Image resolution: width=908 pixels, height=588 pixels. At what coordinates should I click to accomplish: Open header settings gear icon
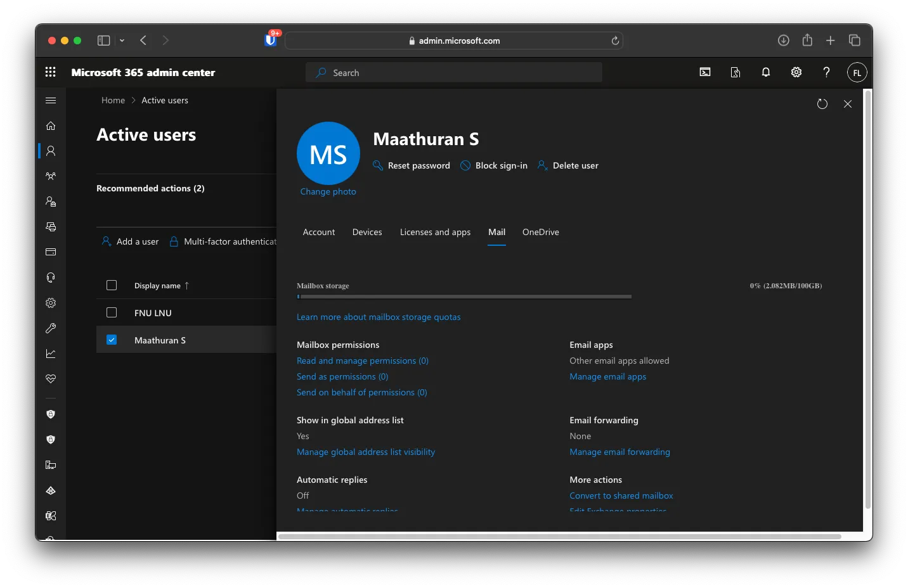coord(796,72)
